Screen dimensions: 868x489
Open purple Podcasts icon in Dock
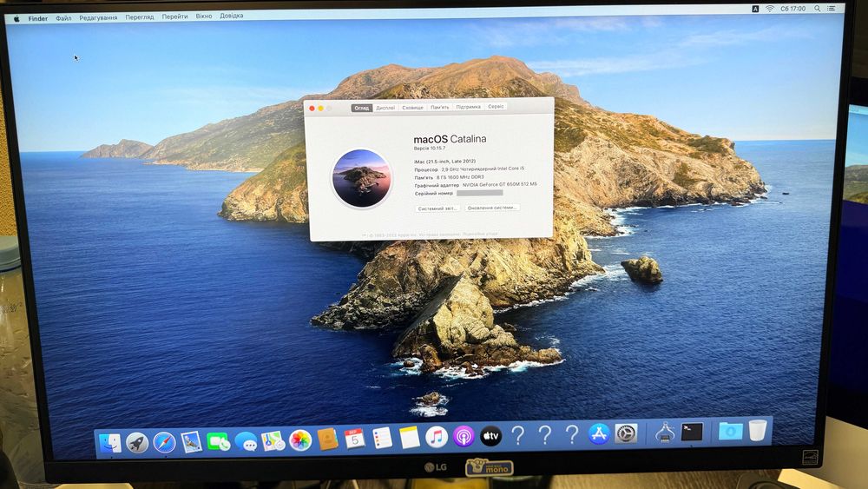coord(464,436)
